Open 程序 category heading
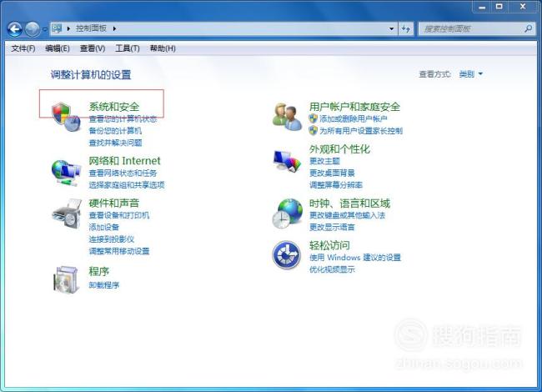The width and height of the screenshot is (542, 392). 99,271
